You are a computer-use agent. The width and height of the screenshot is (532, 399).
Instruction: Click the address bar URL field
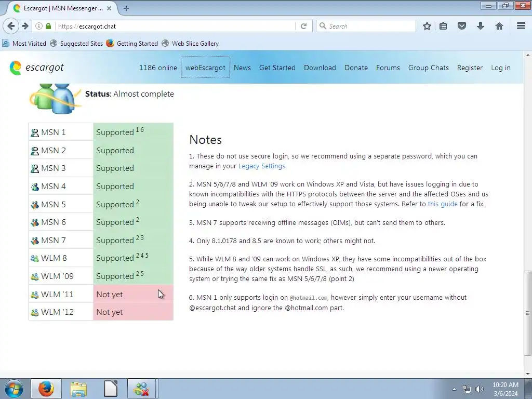pyautogui.click(x=175, y=26)
